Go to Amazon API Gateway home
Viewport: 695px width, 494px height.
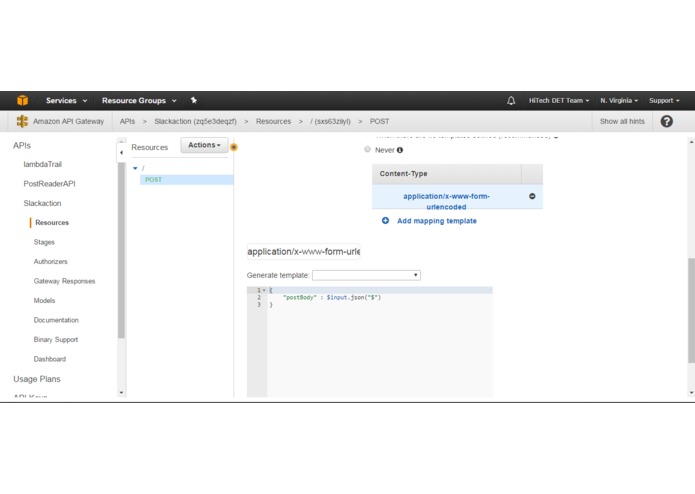(x=68, y=121)
